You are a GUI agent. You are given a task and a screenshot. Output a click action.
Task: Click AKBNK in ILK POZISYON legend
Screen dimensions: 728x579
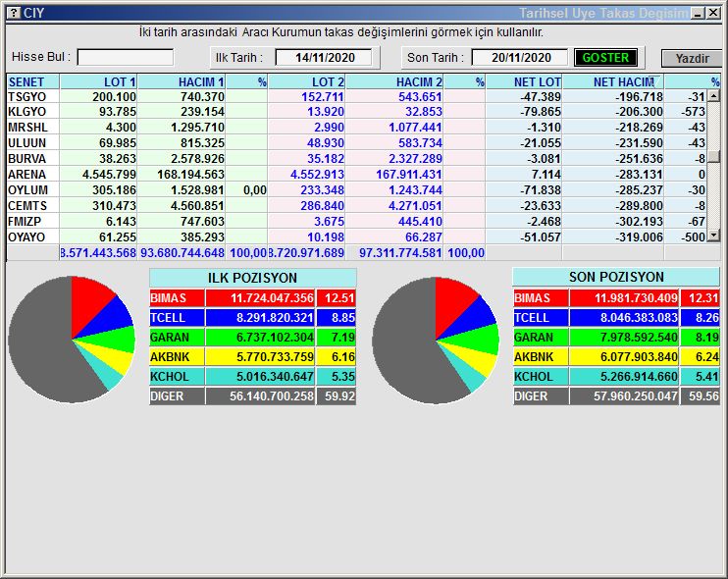coord(177,356)
